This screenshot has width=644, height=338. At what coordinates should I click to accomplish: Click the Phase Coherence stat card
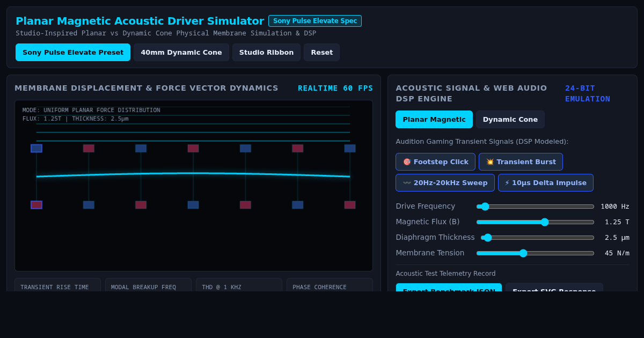[330, 285]
